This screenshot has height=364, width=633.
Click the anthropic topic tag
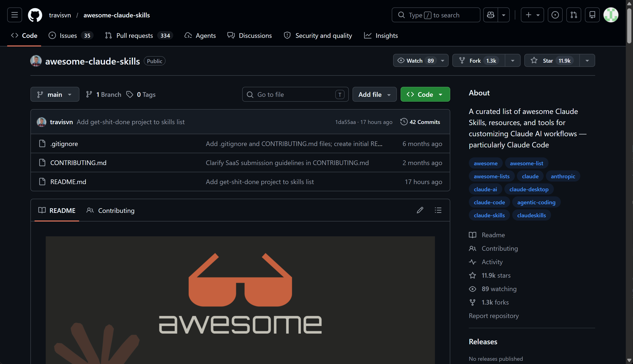point(563,176)
